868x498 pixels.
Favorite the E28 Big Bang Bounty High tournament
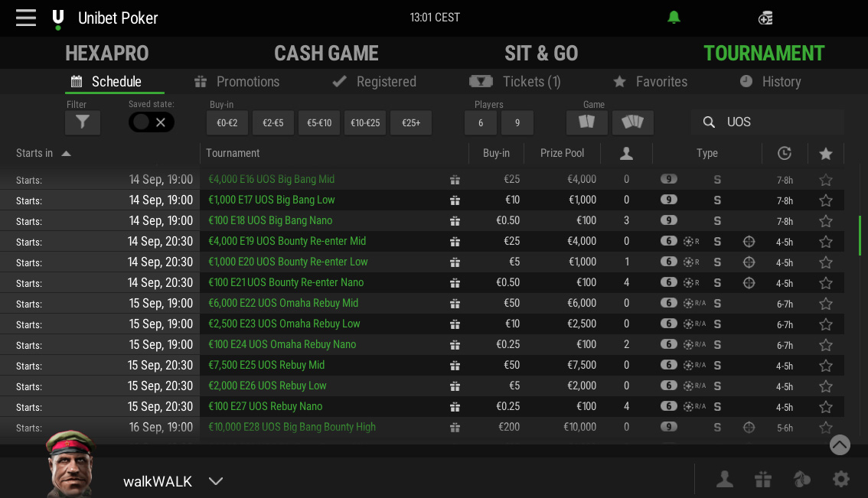(825, 428)
